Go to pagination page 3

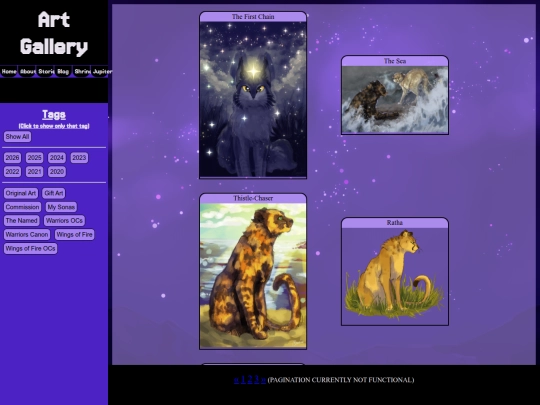pos(257,380)
